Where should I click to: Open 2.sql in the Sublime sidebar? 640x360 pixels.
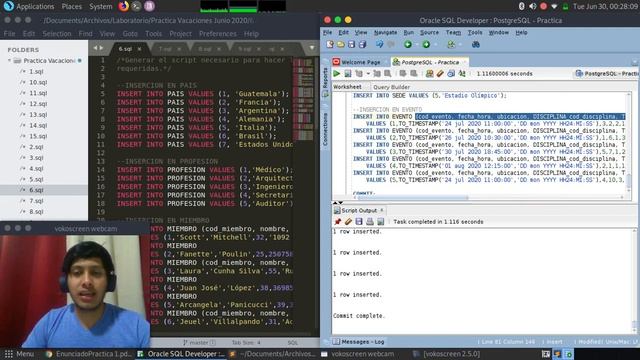[36, 147]
